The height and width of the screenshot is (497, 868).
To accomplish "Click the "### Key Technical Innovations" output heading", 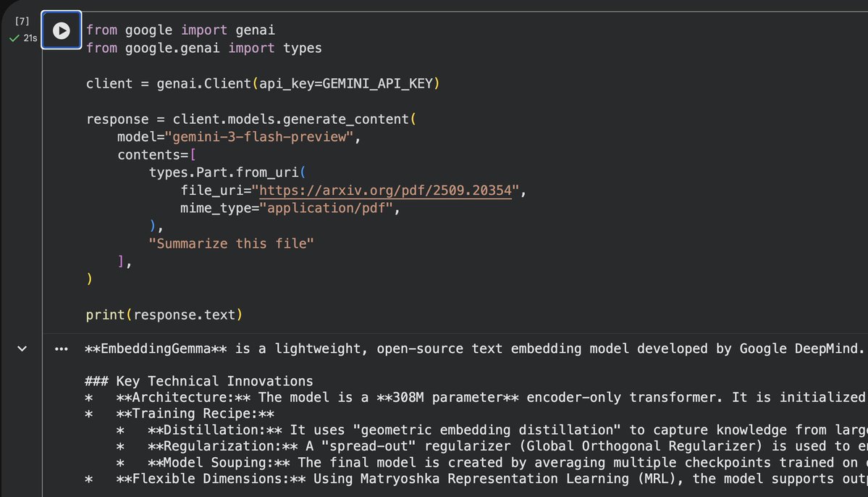I will click(199, 381).
